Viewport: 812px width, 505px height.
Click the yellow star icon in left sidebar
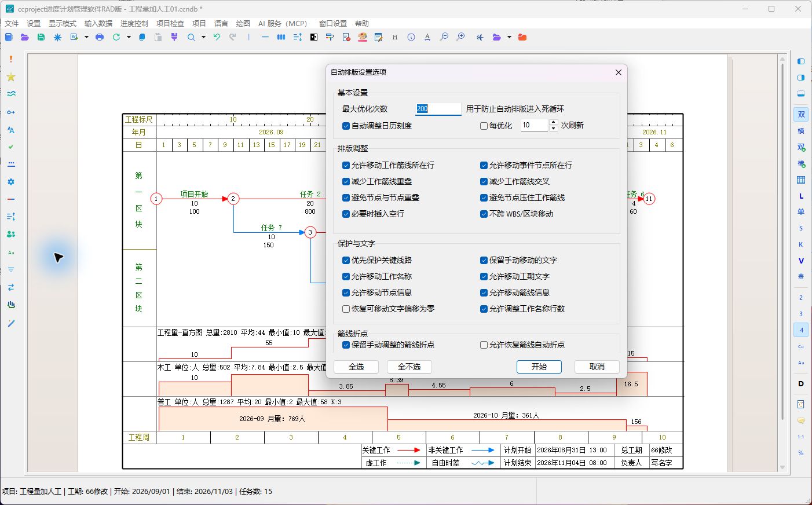click(x=11, y=77)
